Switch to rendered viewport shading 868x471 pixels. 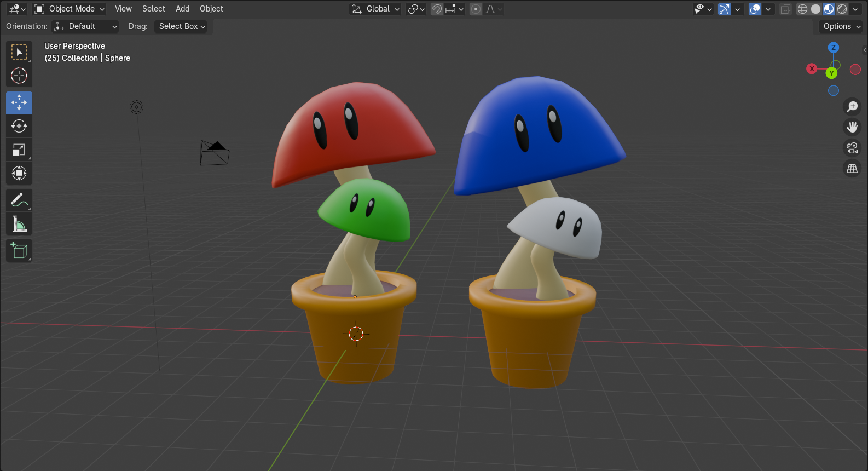(x=842, y=9)
